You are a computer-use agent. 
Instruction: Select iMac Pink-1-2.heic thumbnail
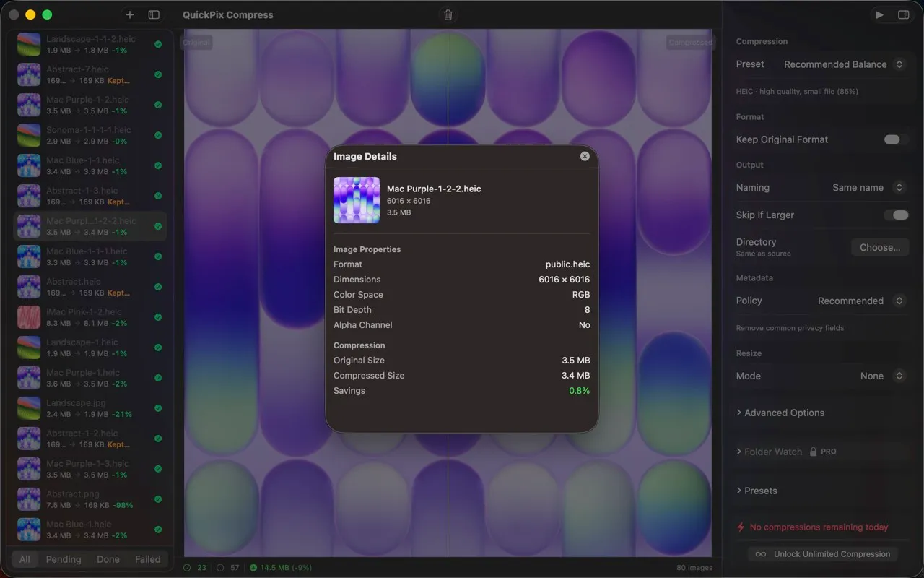pos(29,317)
